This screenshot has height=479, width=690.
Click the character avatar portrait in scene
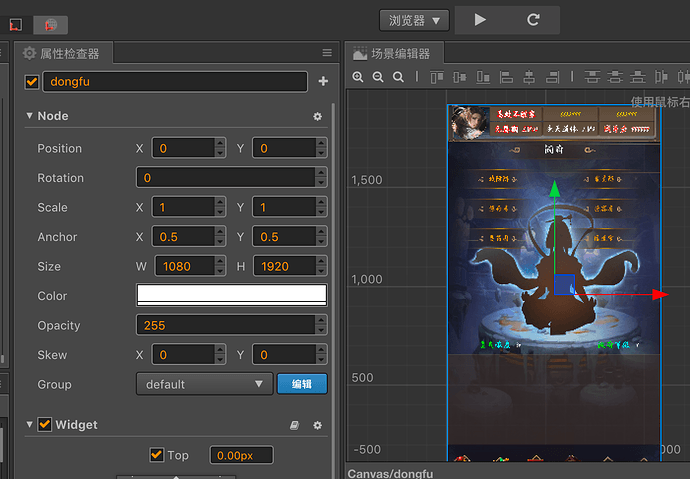pyautogui.click(x=470, y=123)
